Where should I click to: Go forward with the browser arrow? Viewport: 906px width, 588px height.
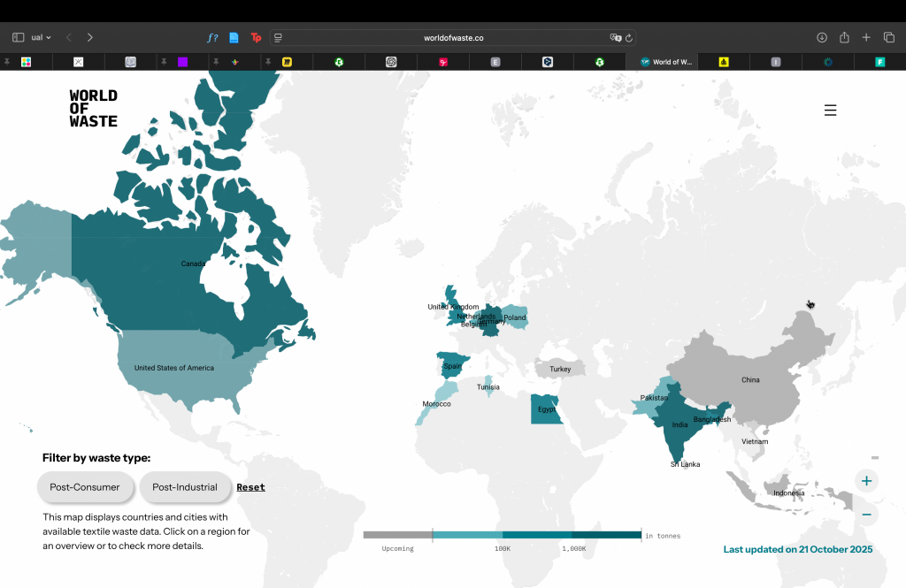pos(90,38)
